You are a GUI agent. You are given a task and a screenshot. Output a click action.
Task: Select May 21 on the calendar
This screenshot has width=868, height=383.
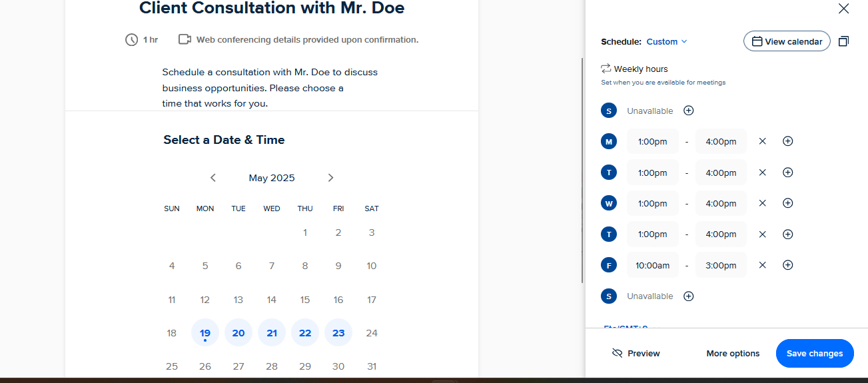(x=272, y=332)
